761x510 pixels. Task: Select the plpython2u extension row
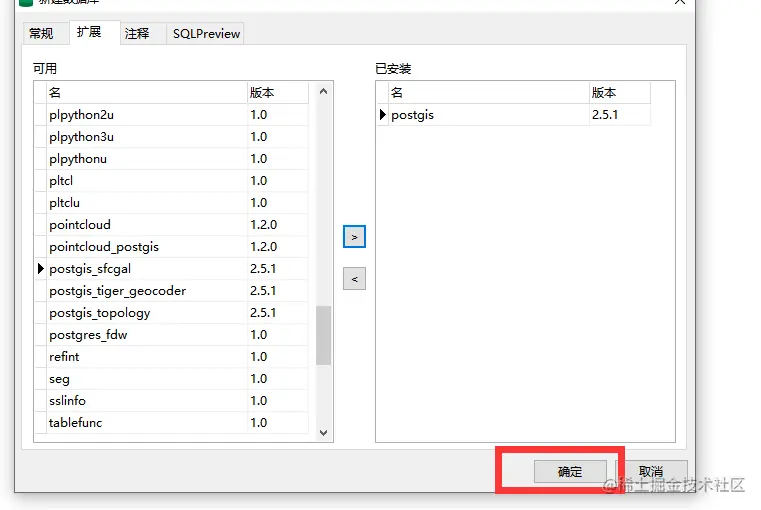171,115
